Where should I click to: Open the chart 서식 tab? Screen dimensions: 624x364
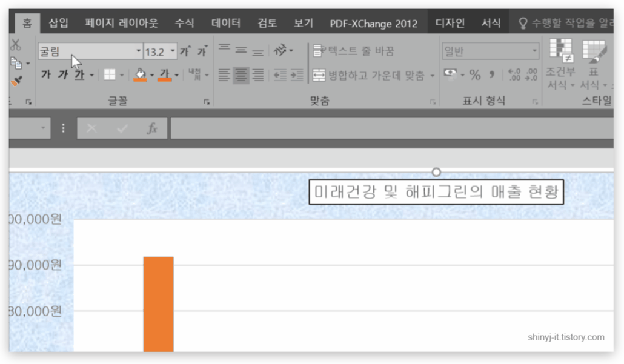pyautogui.click(x=491, y=23)
